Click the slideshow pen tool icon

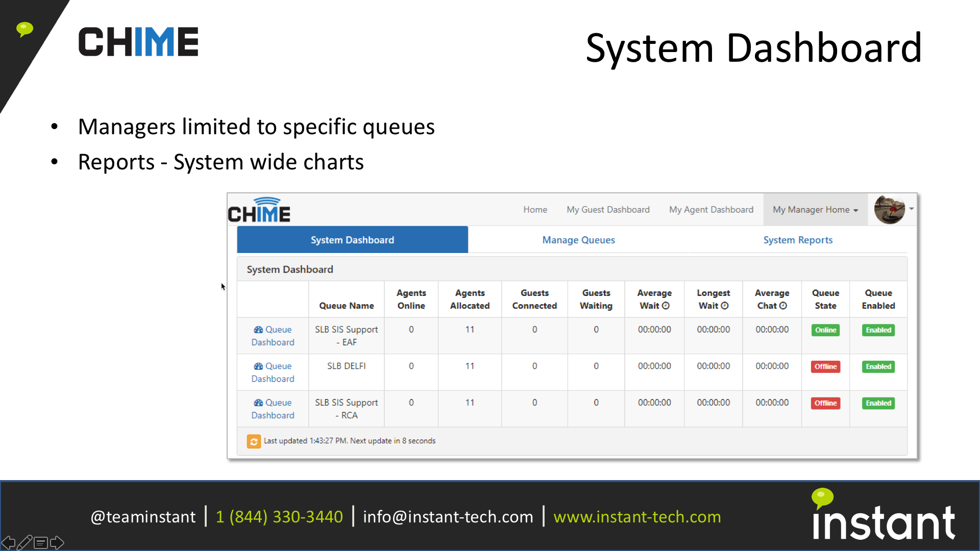pos(24,542)
